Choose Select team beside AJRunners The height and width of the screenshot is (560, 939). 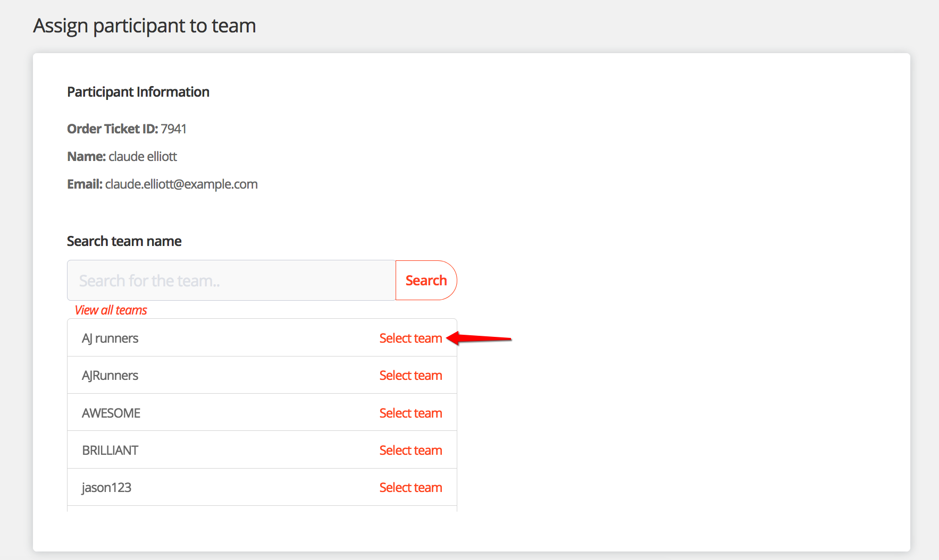pos(410,376)
